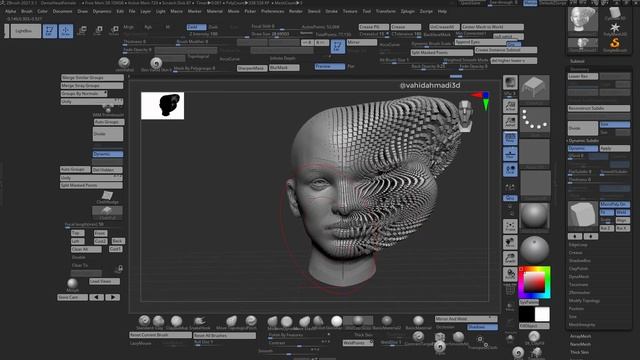Expand the MeshIntegrity section
Screen dimensions: 640x360
[582, 324]
